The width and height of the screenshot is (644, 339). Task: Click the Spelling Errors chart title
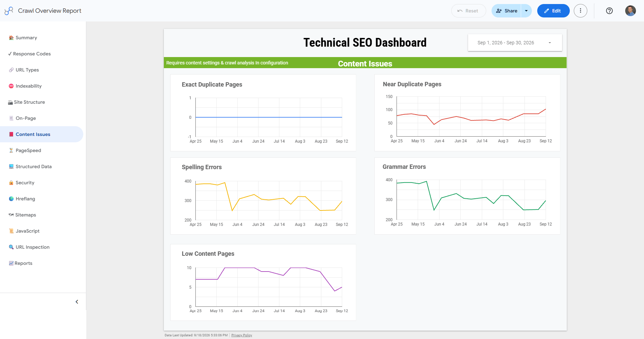202,167
